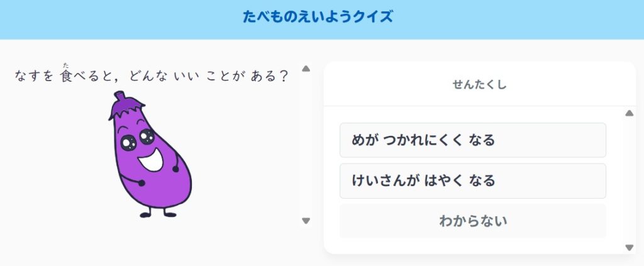Tap the eggplant's left sparkling eye

(x=128, y=143)
